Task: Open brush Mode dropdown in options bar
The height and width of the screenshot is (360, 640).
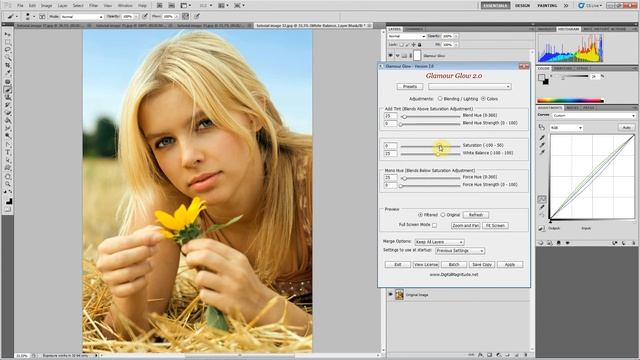Action: click(82, 16)
